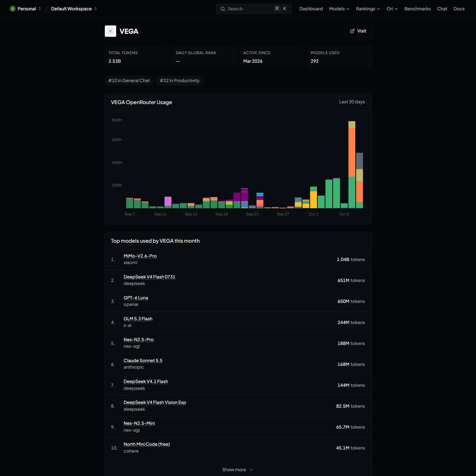476x476 pixels.
Task: Click the Active Since Mar 2026 value
Action: [x=253, y=61]
